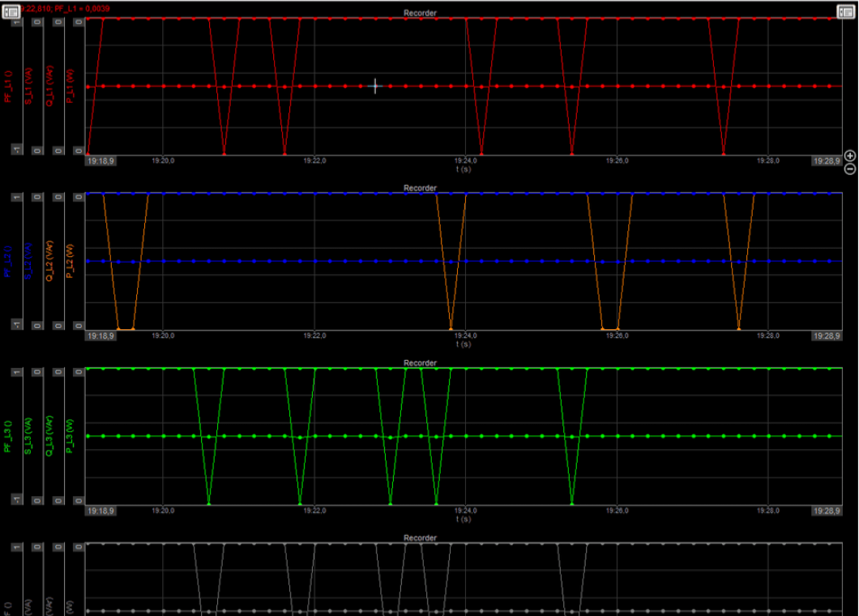859x616 pixels.
Task: Click the 19:24,0 tick under L1 graph
Action: [x=466, y=160]
